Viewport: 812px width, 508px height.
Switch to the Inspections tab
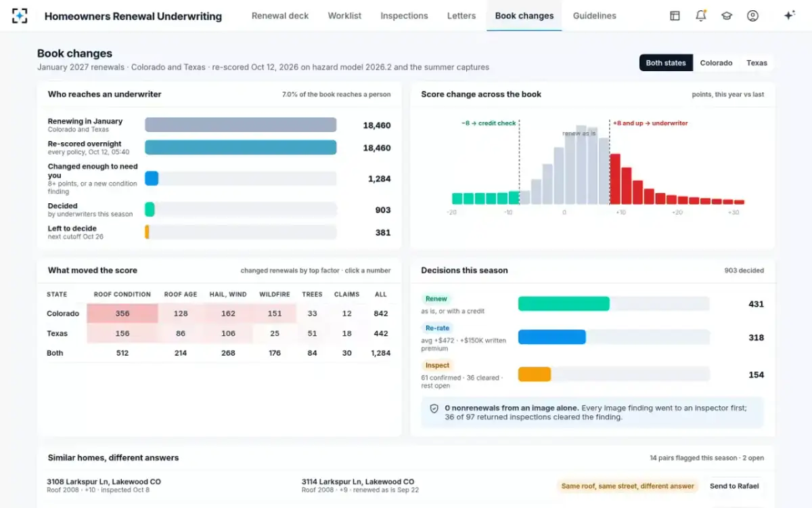coord(404,16)
